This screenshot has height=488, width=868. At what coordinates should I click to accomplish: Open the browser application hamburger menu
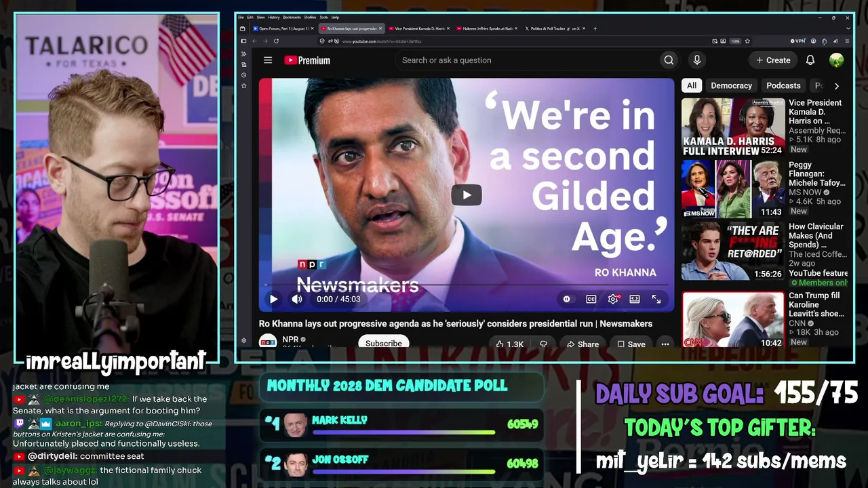point(846,41)
